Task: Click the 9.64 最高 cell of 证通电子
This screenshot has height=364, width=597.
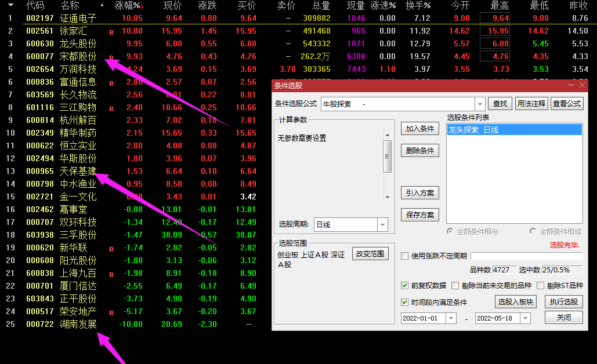Action: point(495,18)
